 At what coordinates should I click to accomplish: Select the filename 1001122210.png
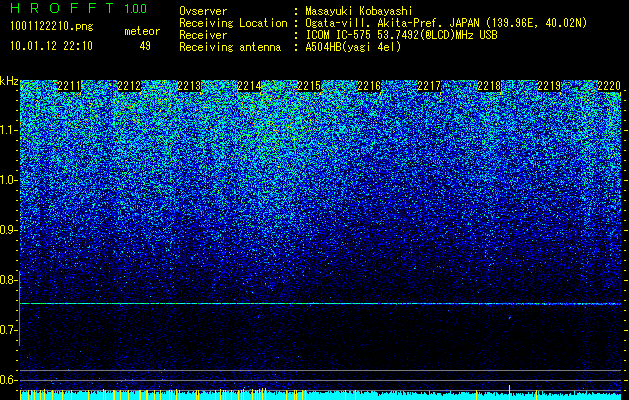tap(52, 27)
